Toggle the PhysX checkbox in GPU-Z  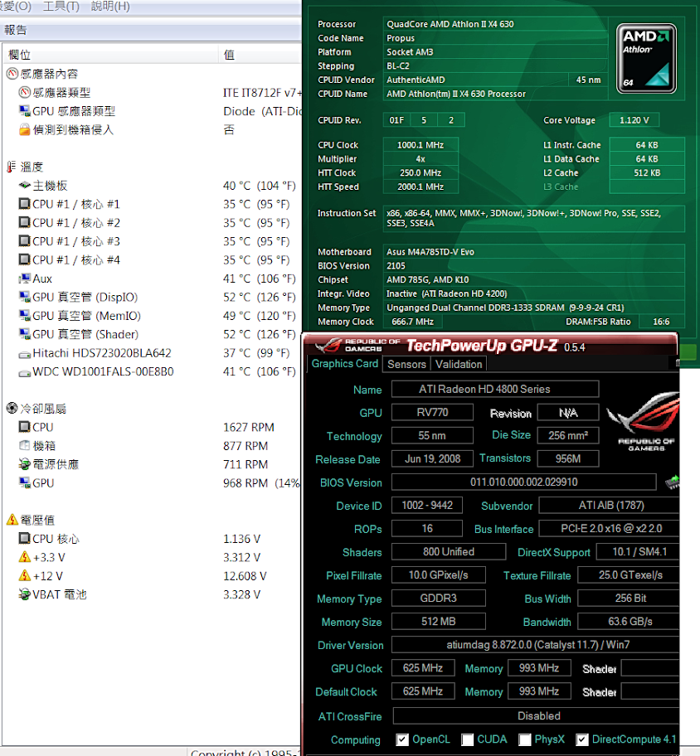tap(524, 739)
